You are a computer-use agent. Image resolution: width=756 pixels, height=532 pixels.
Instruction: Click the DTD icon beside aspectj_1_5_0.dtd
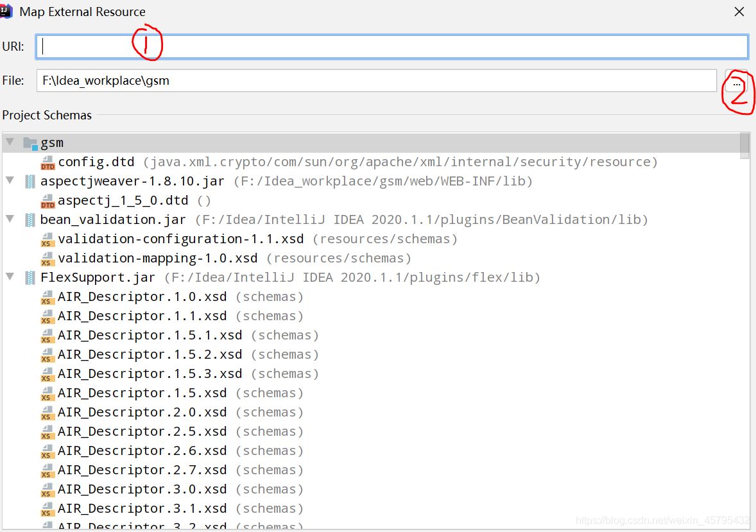pos(47,200)
